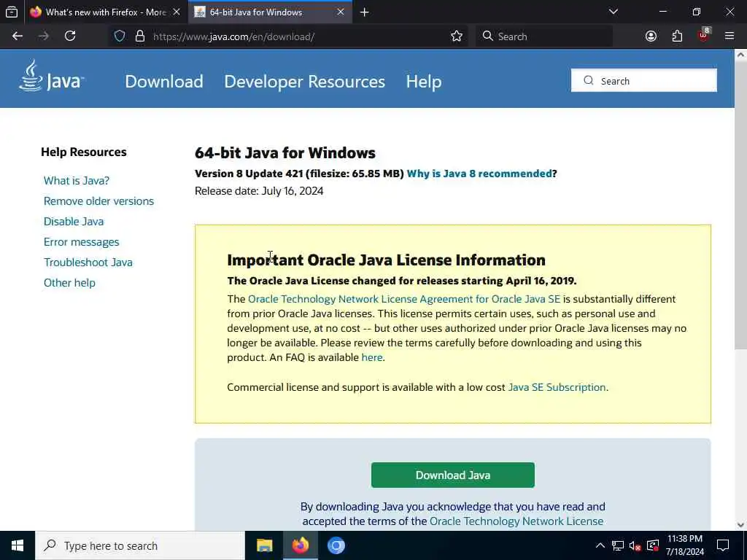Screen dimensions: 747x560
Task: Click the Java site search field
Action: pyautogui.click(x=643, y=80)
